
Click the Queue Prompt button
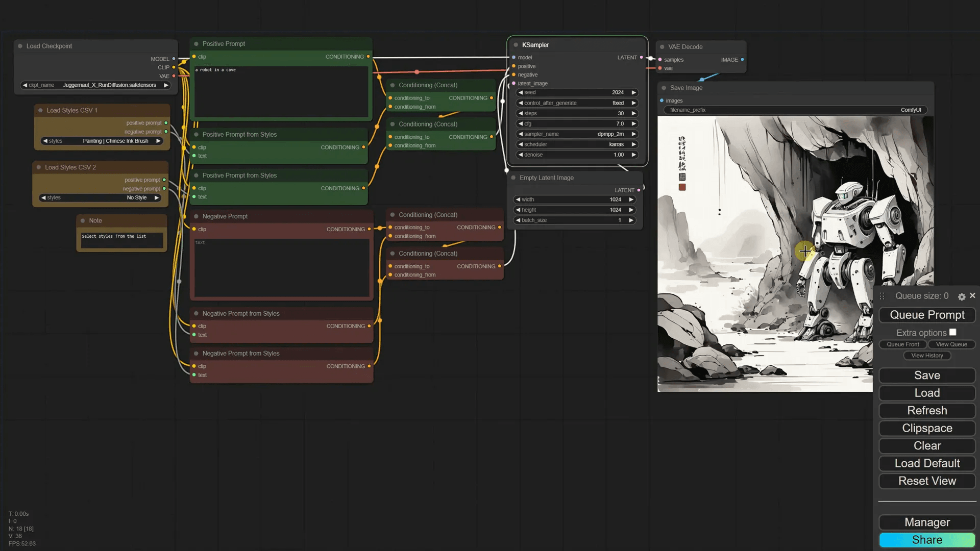(927, 315)
